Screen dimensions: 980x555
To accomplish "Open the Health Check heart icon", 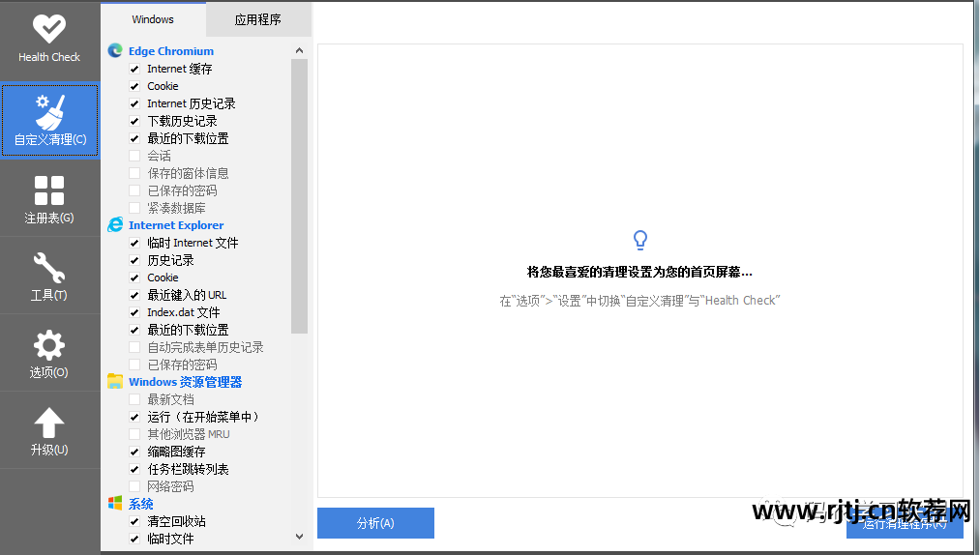I will [49, 29].
